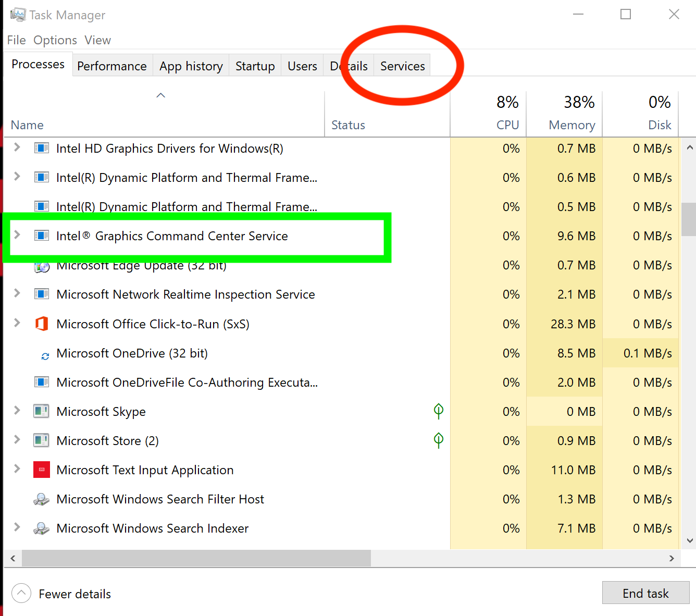The image size is (696, 616).
Task: Click the Microsoft Edge Update process icon
Action: coord(42,267)
